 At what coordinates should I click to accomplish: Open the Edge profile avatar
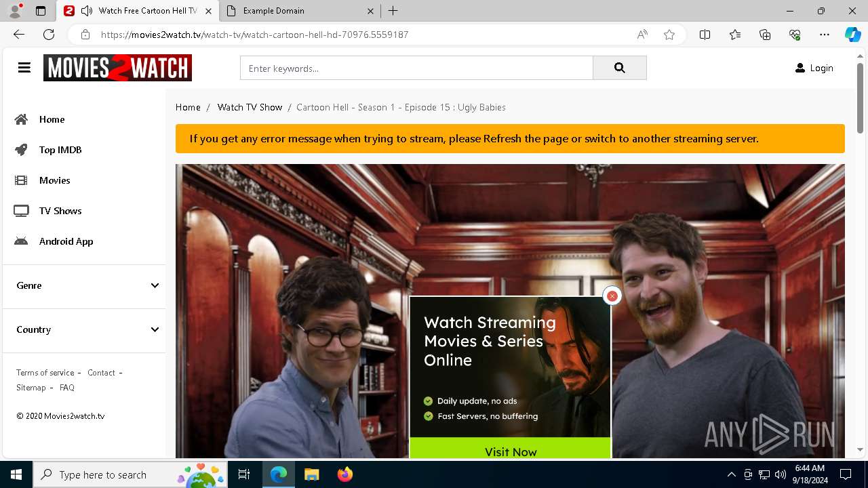click(x=15, y=11)
